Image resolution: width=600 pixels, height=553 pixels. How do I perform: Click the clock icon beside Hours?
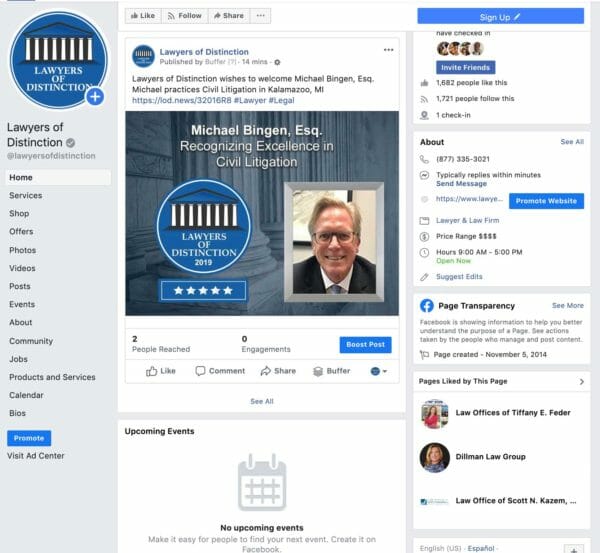click(424, 253)
